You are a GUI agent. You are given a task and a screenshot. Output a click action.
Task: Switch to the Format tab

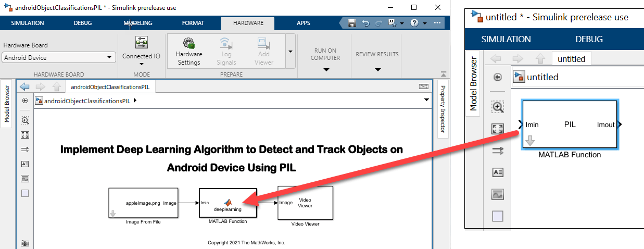click(193, 23)
